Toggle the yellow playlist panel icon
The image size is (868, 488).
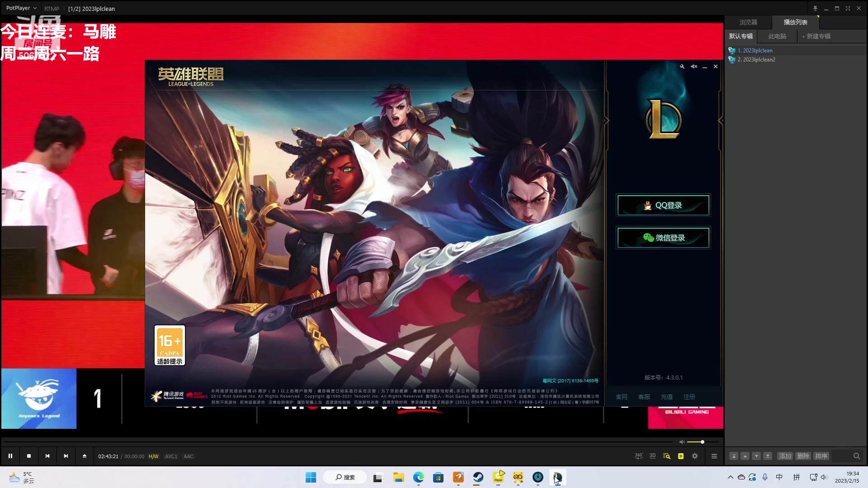[x=681, y=456]
